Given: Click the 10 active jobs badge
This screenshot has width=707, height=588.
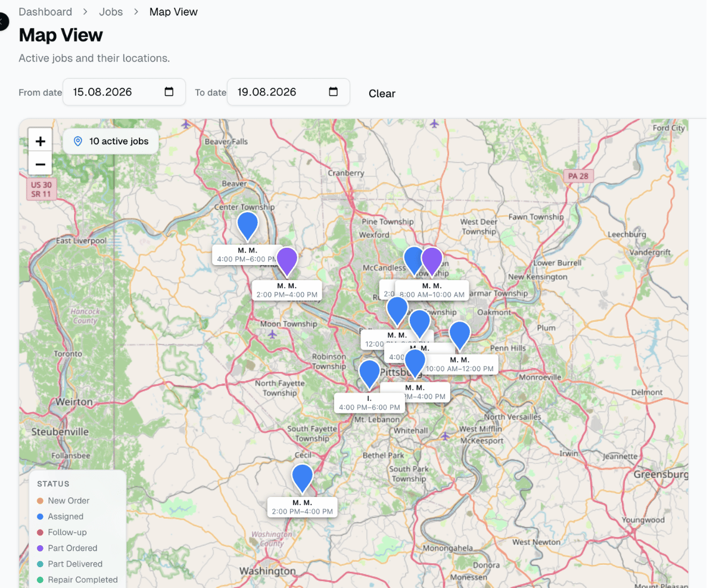Looking at the screenshot, I should 111,141.
